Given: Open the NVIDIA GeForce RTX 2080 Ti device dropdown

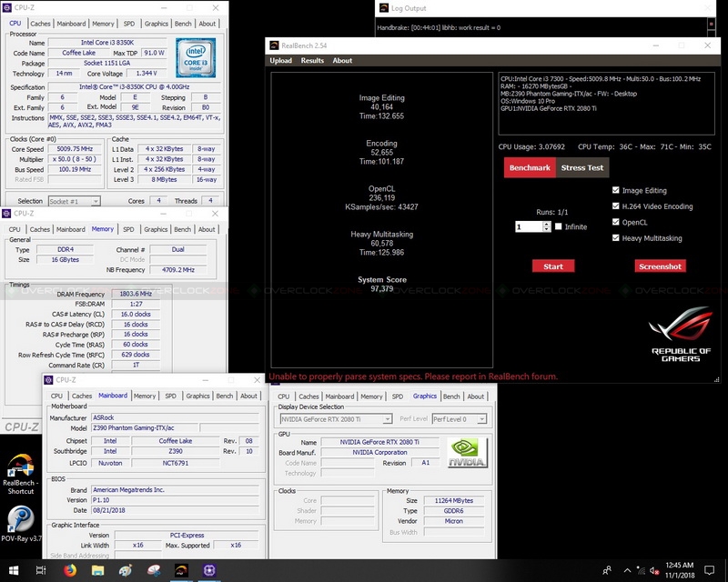Looking at the screenshot, I should (335, 419).
